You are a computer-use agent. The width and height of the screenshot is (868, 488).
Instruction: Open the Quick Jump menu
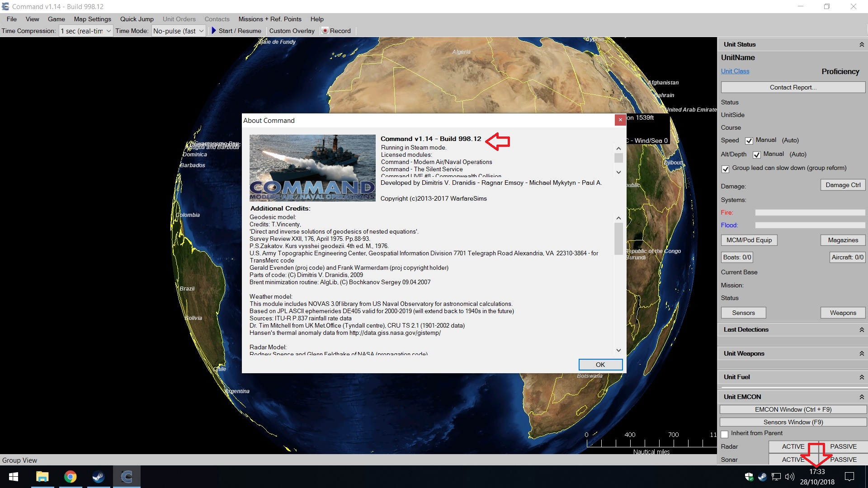click(137, 19)
